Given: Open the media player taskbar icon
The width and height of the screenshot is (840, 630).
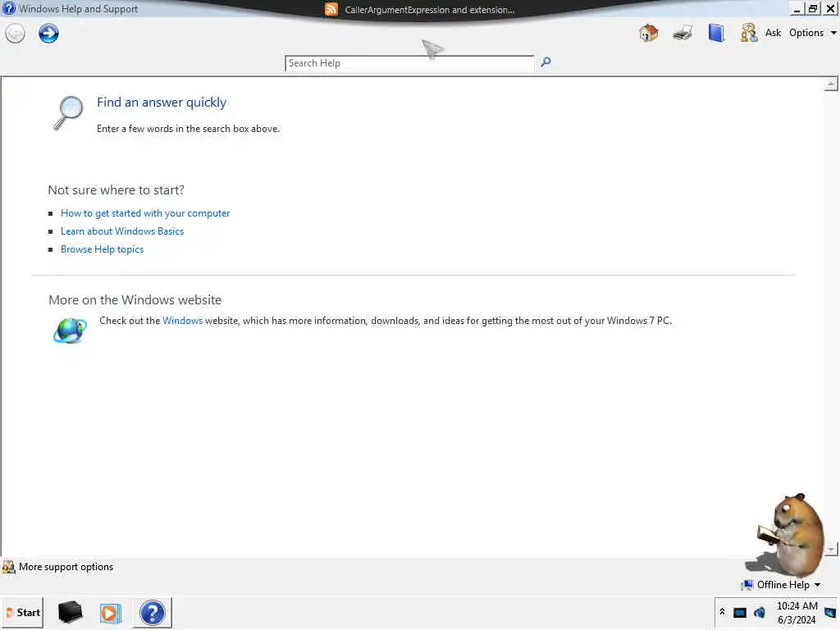Looking at the screenshot, I should coord(111,613).
